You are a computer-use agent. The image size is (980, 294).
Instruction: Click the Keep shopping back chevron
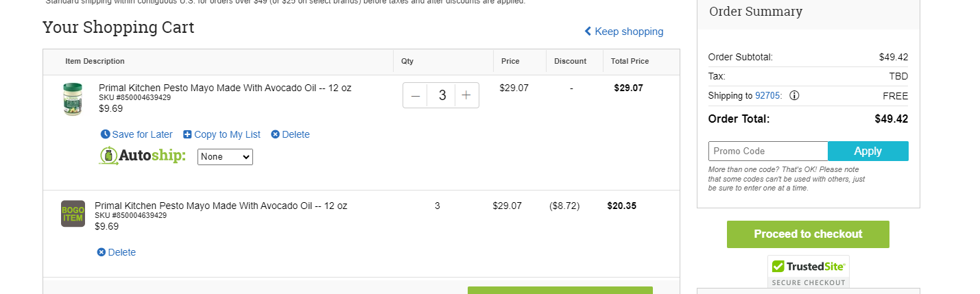click(x=588, y=32)
